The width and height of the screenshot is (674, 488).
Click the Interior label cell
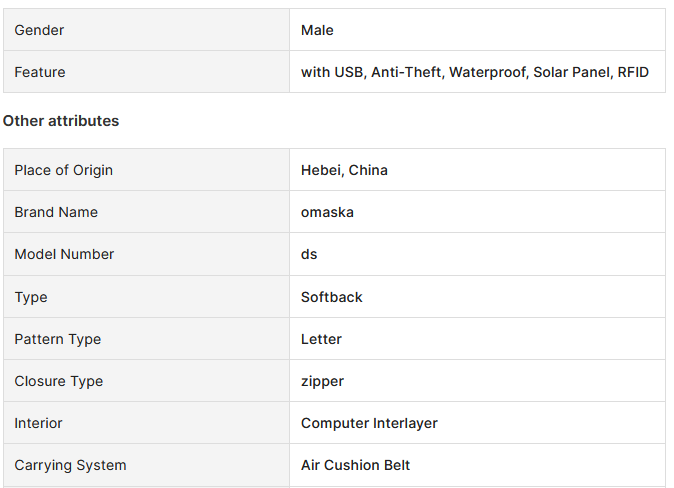point(147,423)
